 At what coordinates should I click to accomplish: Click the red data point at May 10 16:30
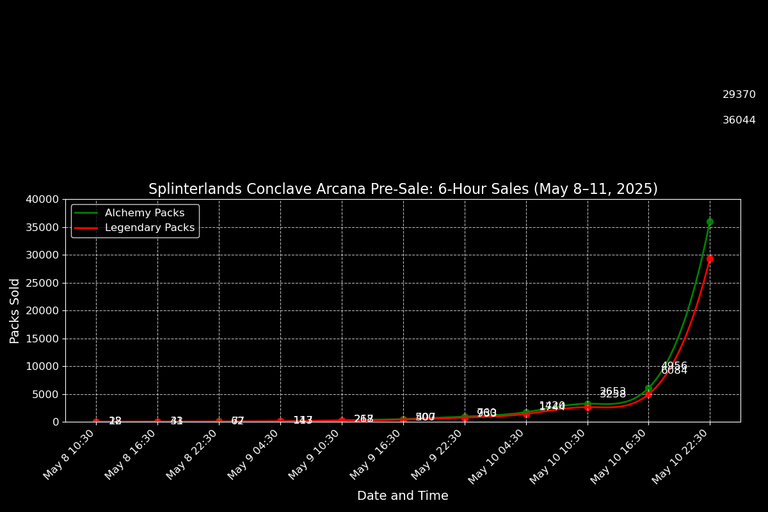pos(648,395)
